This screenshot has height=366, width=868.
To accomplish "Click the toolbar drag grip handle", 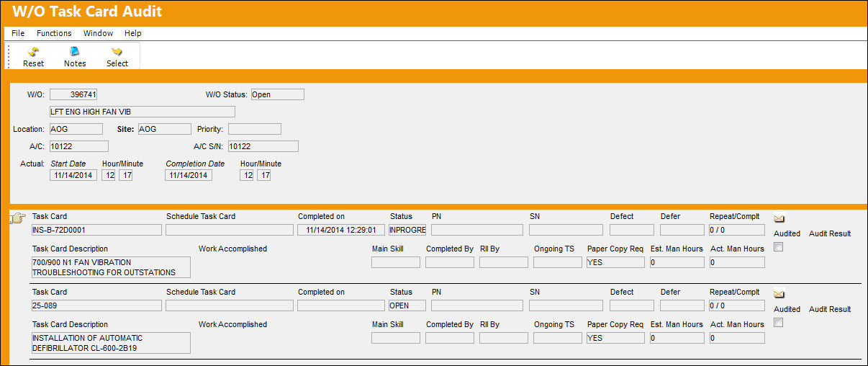I will (x=9, y=56).
